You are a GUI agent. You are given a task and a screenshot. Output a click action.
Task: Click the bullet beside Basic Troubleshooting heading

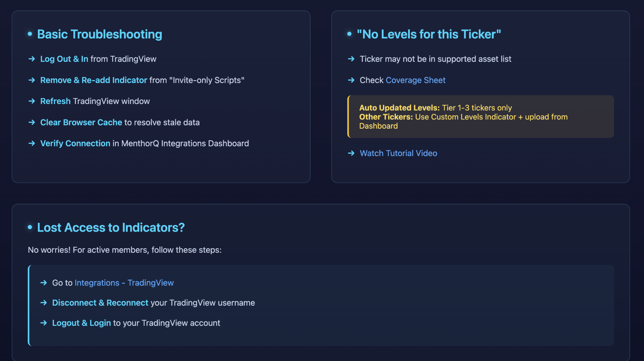click(x=30, y=33)
